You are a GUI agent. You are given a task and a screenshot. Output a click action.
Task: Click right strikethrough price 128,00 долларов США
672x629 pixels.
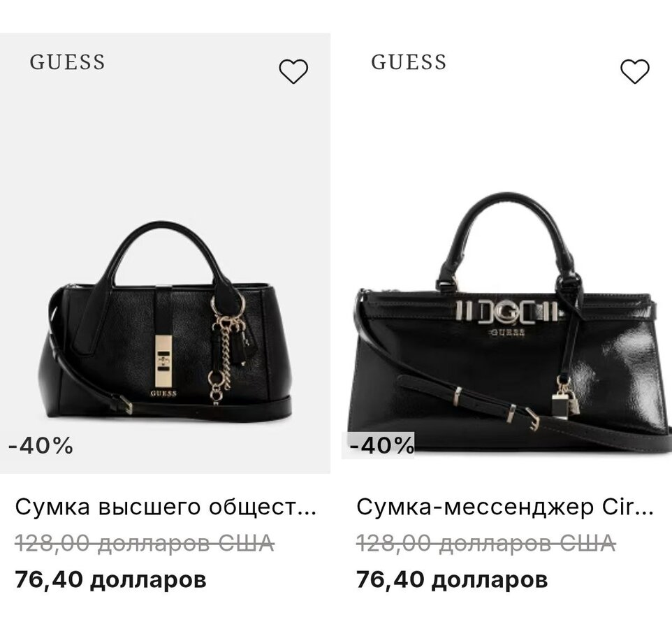(486, 544)
